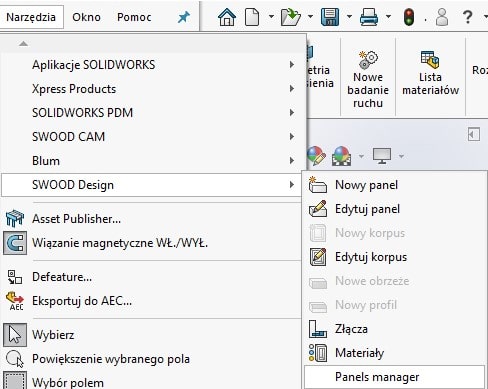
Task: Expand View settings monitor dropdown arrow
Action: pos(401,156)
